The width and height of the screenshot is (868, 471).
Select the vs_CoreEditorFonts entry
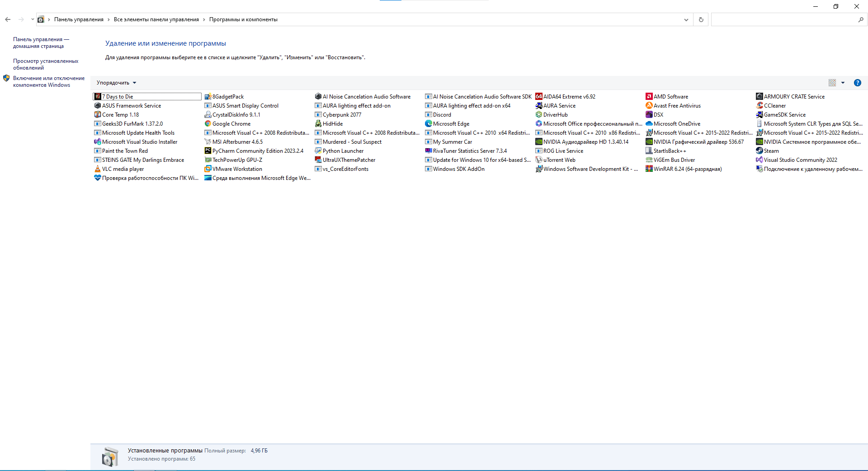342,169
